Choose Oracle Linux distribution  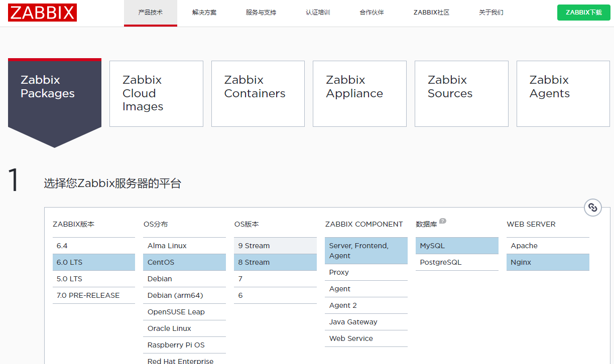185,328
